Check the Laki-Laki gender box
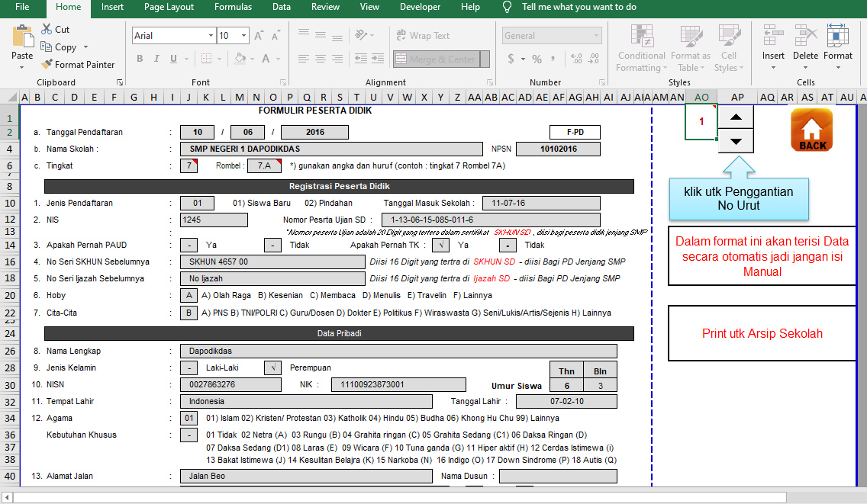This screenshot has height=504, width=867. click(x=189, y=368)
